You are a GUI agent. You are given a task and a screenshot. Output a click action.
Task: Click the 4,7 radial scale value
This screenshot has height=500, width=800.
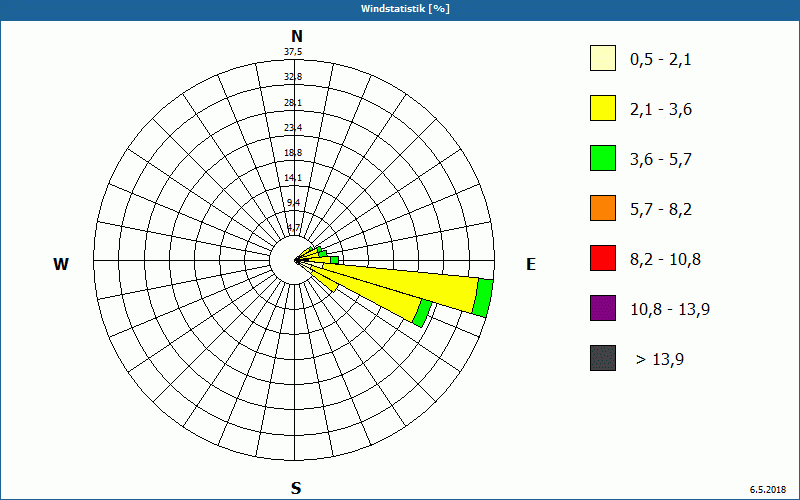point(293,228)
